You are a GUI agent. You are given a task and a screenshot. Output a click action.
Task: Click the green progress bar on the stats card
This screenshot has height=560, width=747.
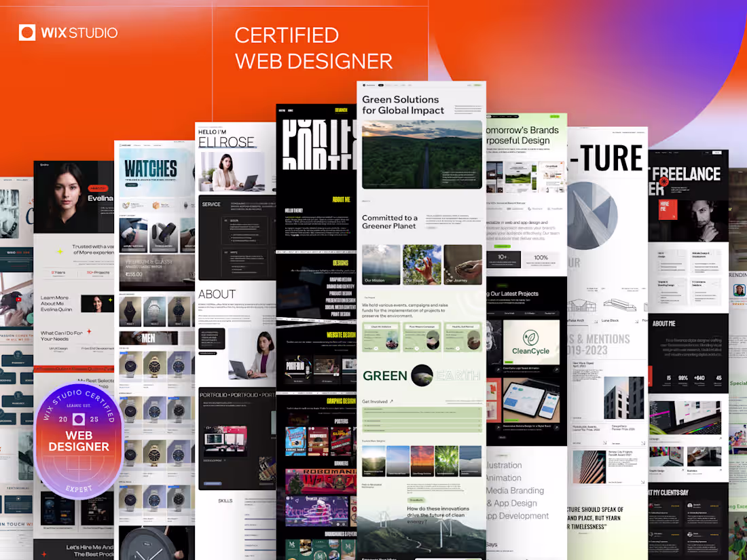tap(503, 246)
